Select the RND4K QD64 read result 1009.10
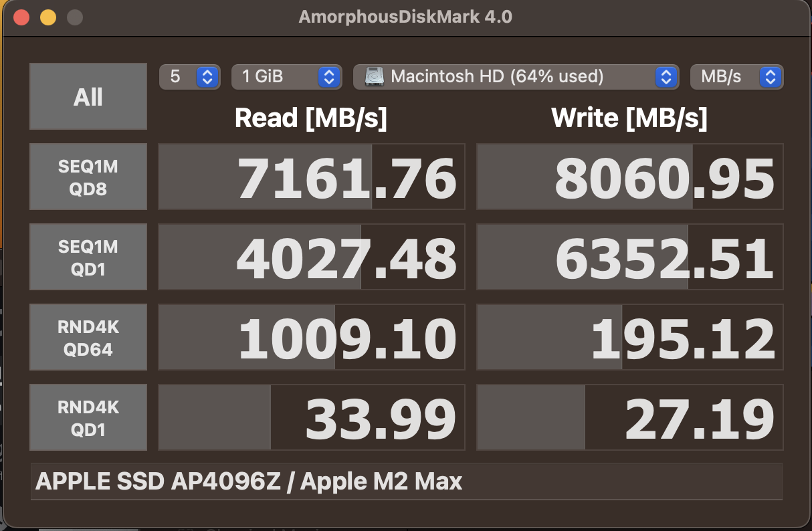Screen dimensions: 812x531 [311, 336]
